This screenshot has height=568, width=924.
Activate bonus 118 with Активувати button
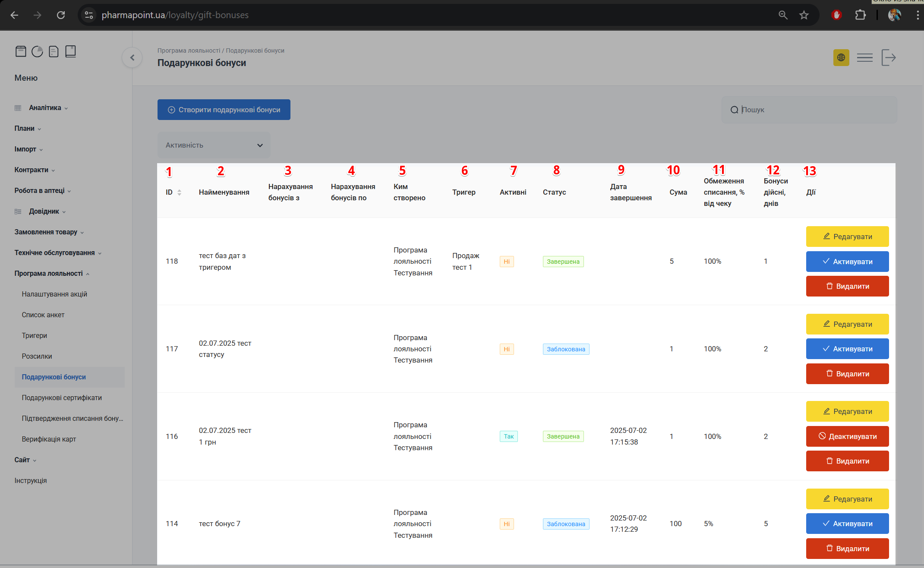(847, 262)
